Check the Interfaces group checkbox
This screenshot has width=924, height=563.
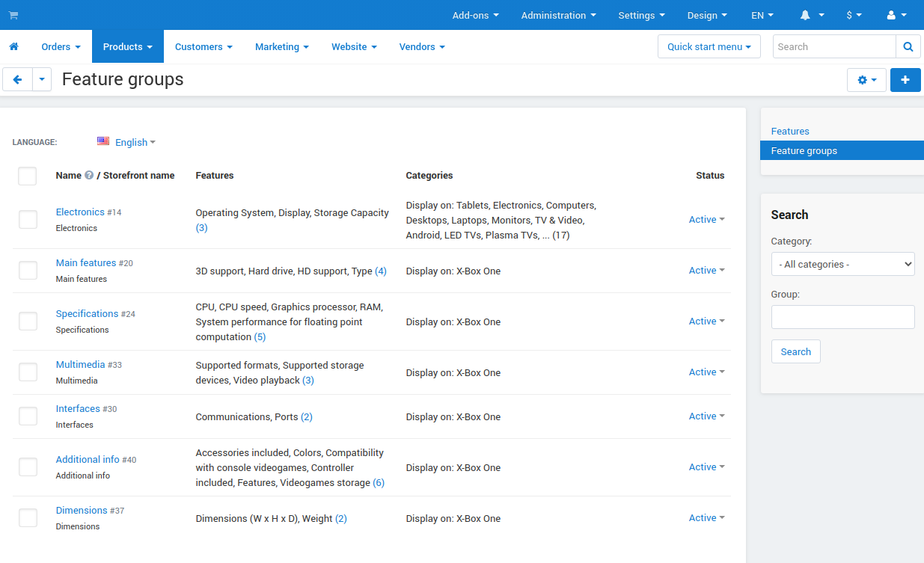coord(28,416)
